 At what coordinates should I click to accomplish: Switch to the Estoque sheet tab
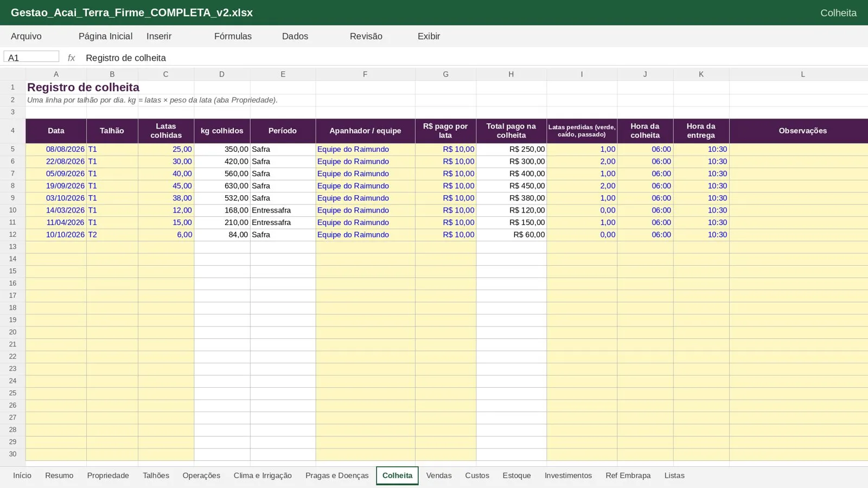click(x=516, y=476)
